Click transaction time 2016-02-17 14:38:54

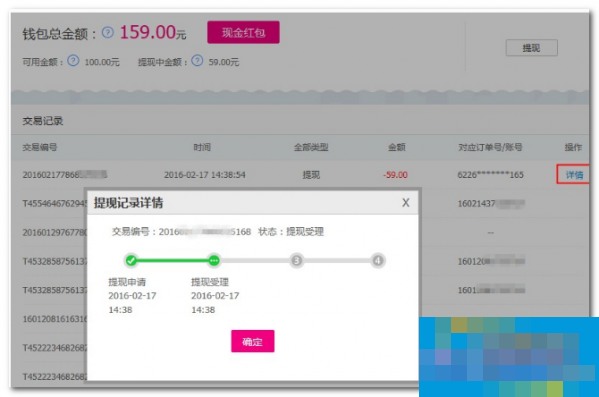[x=205, y=175]
